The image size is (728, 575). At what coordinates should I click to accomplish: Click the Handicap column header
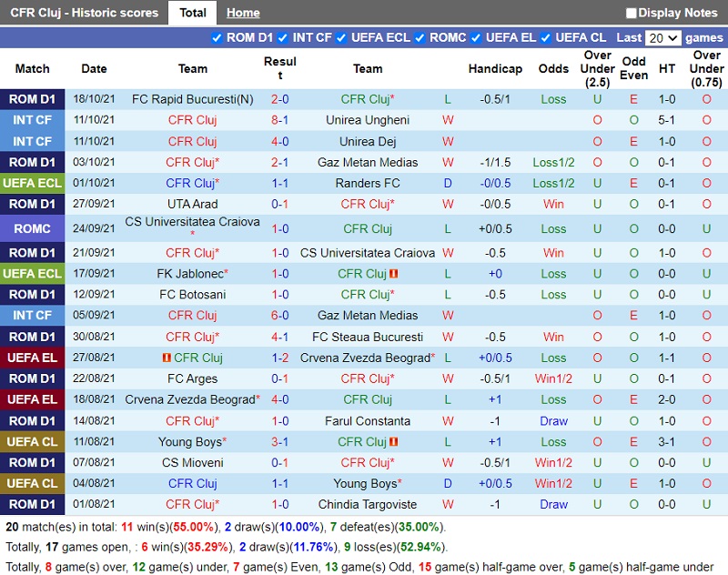click(x=495, y=69)
